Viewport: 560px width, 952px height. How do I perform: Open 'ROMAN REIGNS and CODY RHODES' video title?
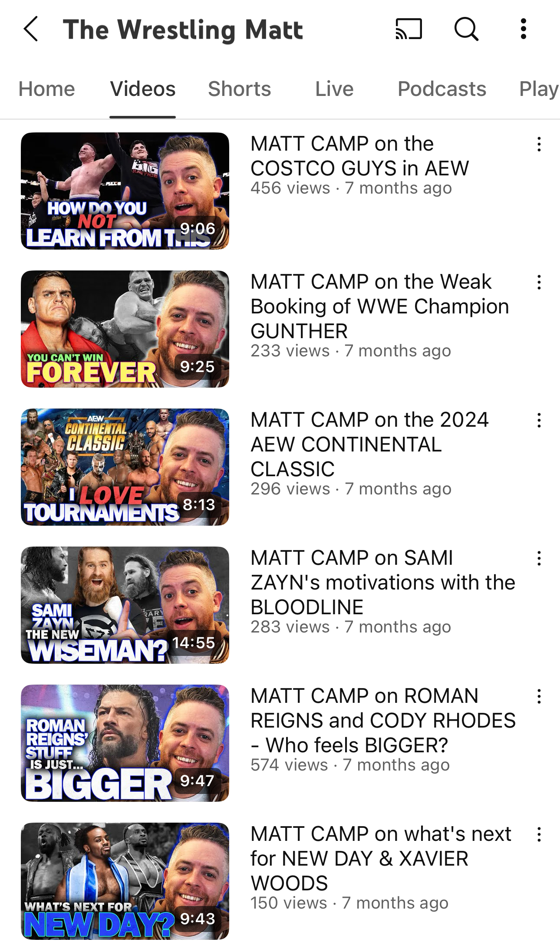[383, 721]
